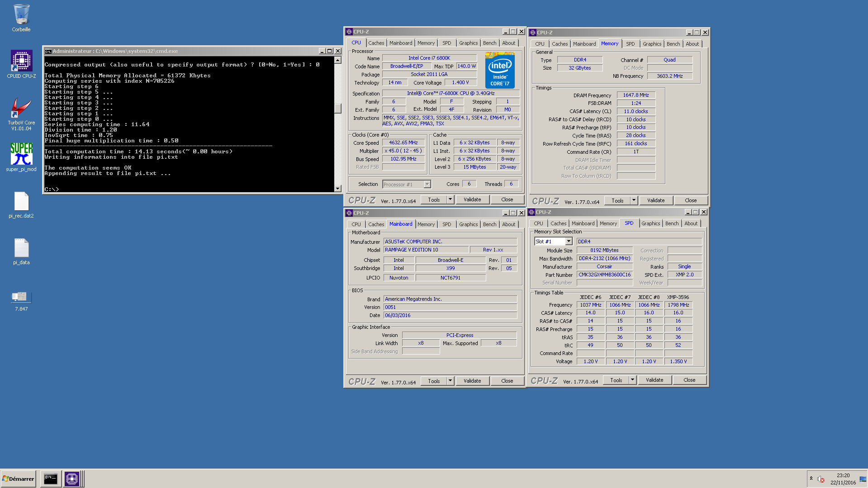Minimize the cmd.exe window

322,51
